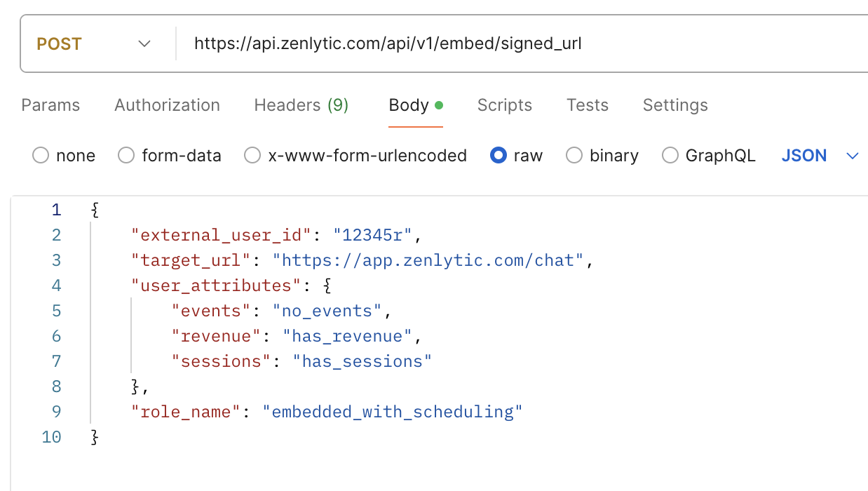Click the https://app.zenlytic.com/chat value
868x491 pixels.
tap(428, 260)
